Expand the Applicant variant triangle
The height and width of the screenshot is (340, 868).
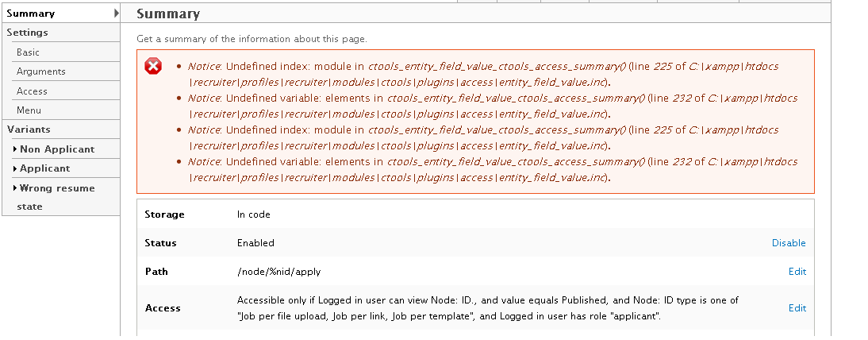15,168
